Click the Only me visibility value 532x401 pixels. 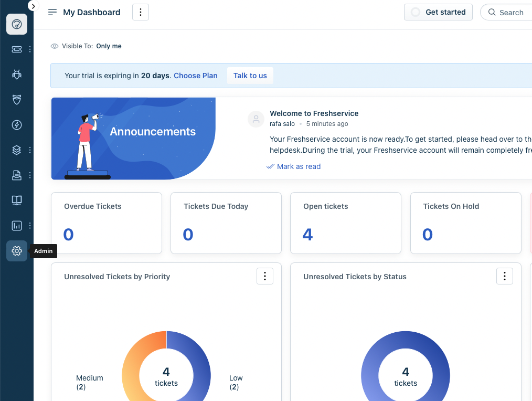(109, 46)
